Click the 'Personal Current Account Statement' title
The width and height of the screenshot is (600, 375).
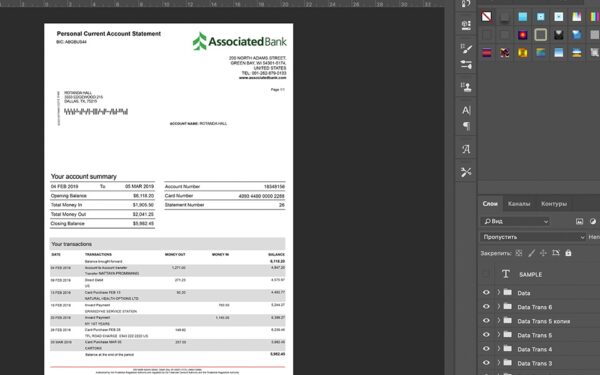coord(109,34)
